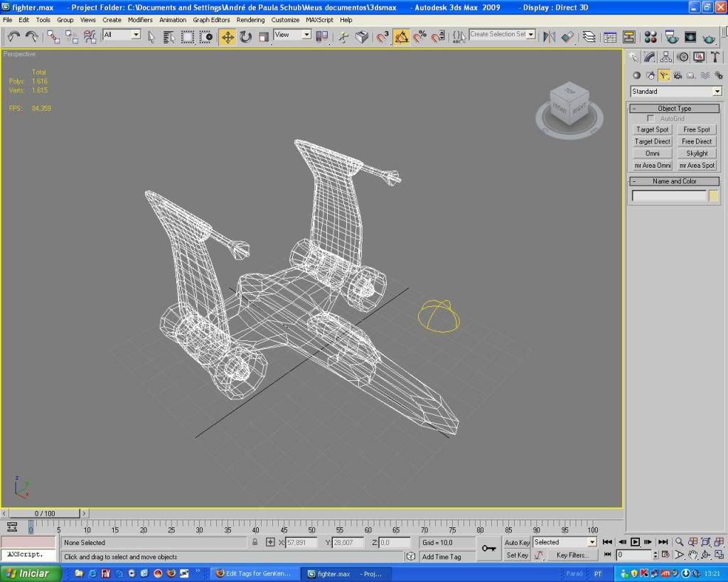Open the Utilities hammer panel icon
Viewport: 728px width, 582px height.
click(x=715, y=57)
